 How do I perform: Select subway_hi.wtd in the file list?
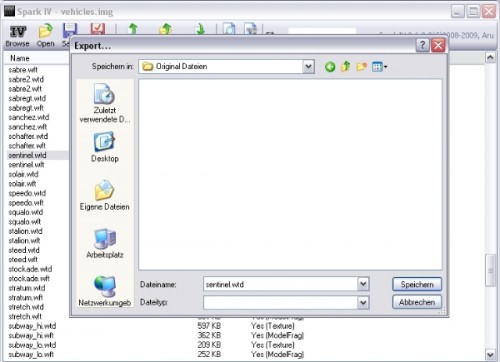32,326
